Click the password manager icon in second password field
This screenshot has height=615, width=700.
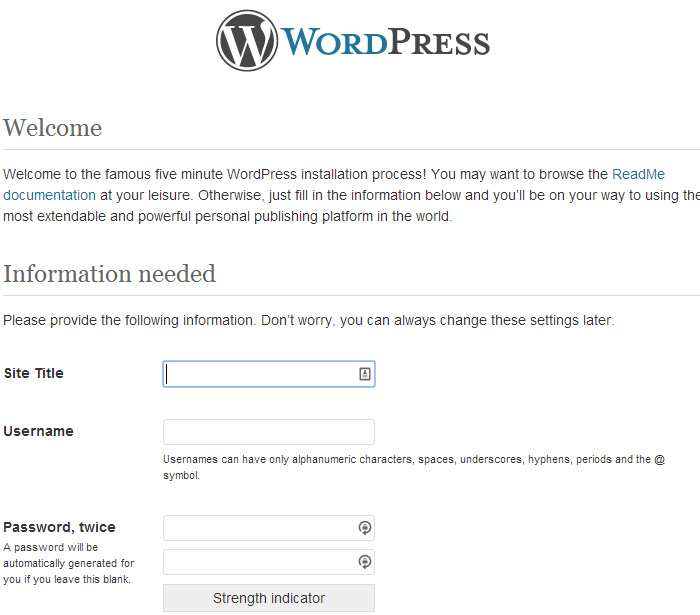(365, 562)
